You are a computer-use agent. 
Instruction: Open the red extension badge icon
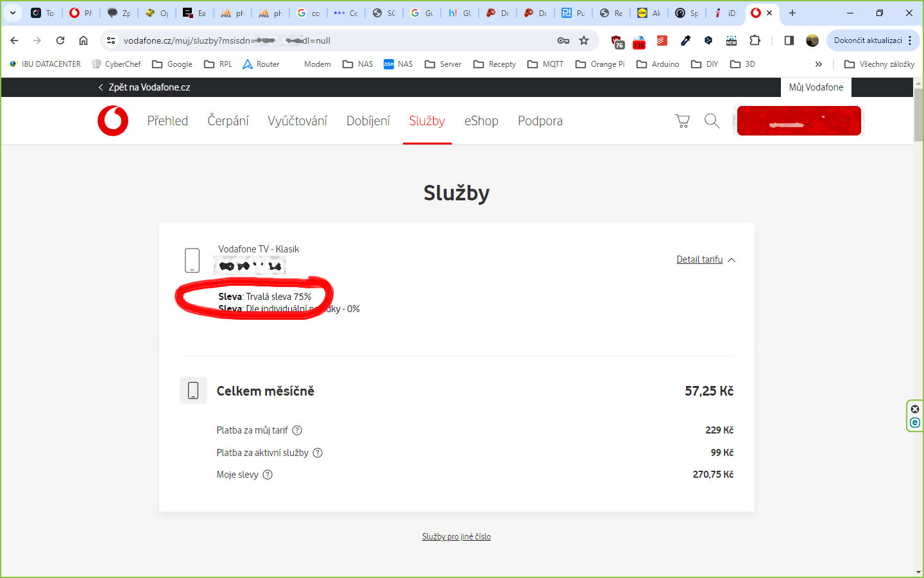tap(639, 42)
